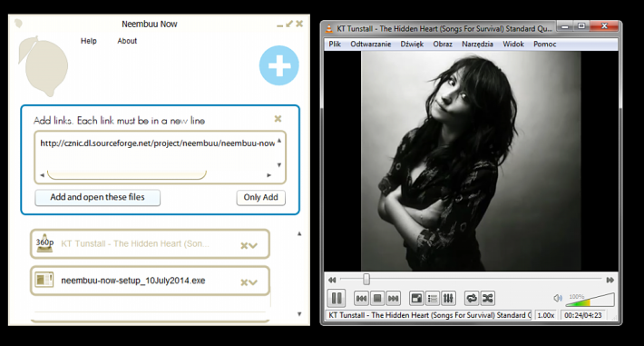Toggle VLC loop mode

click(472, 298)
